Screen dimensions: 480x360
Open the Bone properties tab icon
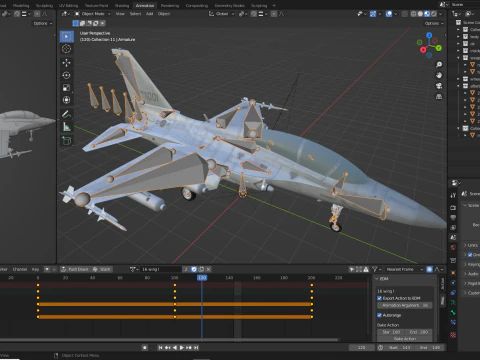pyautogui.click(x=453, y=313)
